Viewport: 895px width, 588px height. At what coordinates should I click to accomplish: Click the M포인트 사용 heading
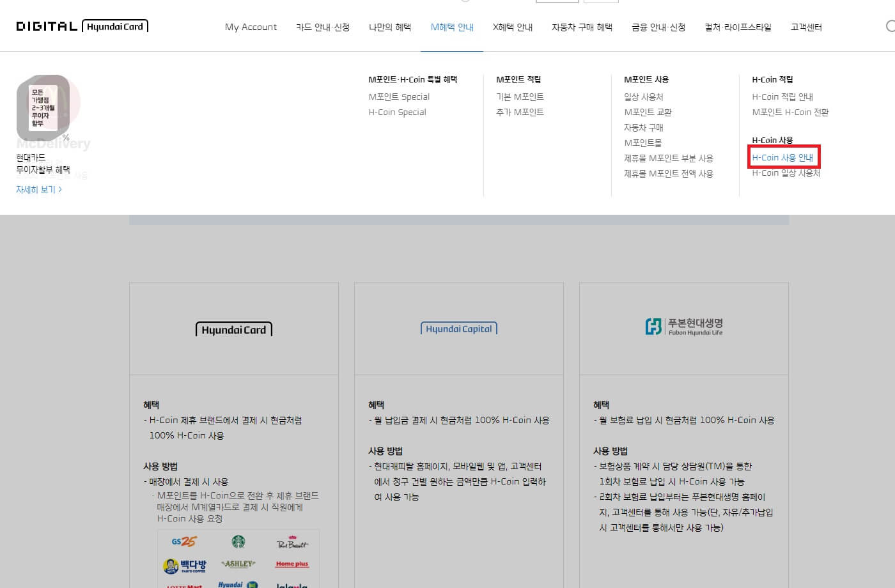(646, 79)
